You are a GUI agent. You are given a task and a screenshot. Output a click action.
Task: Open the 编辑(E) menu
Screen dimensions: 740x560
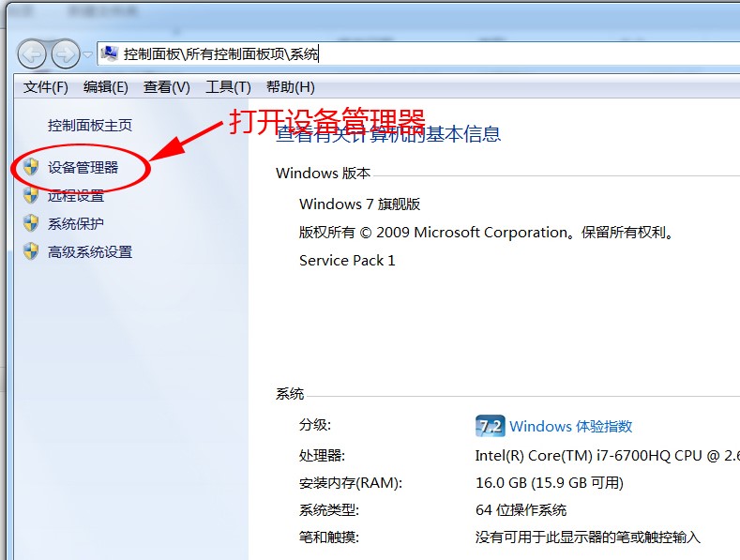pyautogui.click(x=105, y=87)
